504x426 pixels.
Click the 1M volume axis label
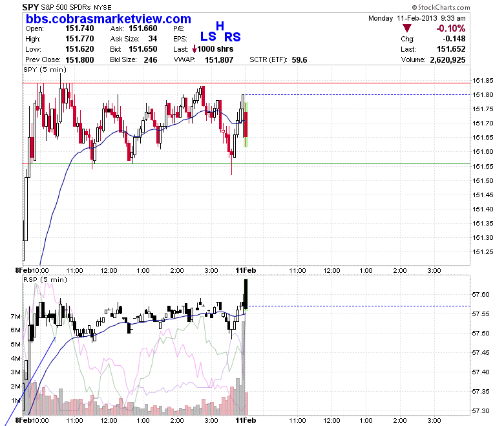click(x=16, y=401)
